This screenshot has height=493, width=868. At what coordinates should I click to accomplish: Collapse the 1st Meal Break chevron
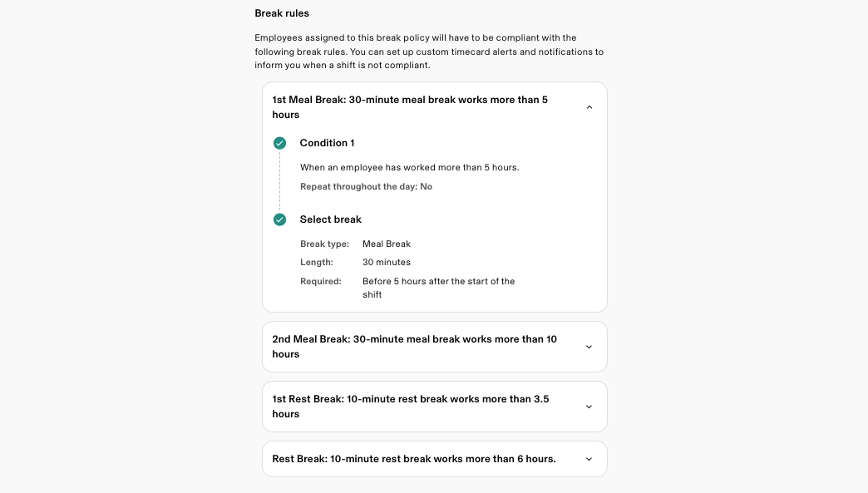[589, 107]
